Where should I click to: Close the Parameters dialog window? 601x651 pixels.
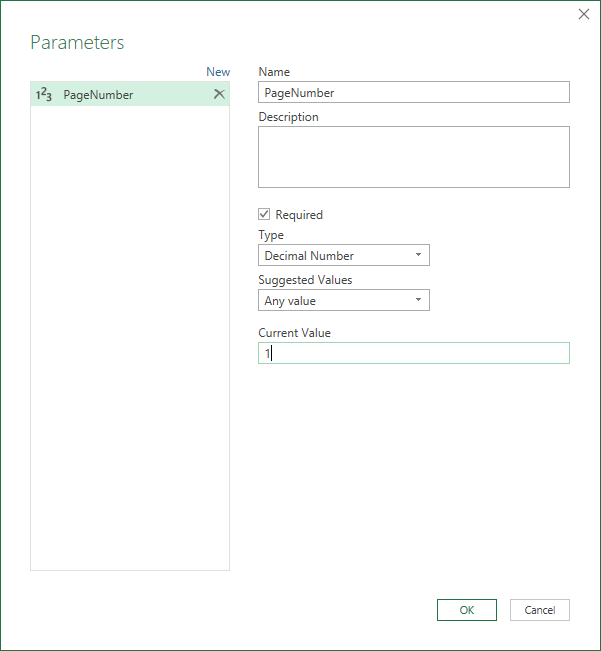[584, 14]
